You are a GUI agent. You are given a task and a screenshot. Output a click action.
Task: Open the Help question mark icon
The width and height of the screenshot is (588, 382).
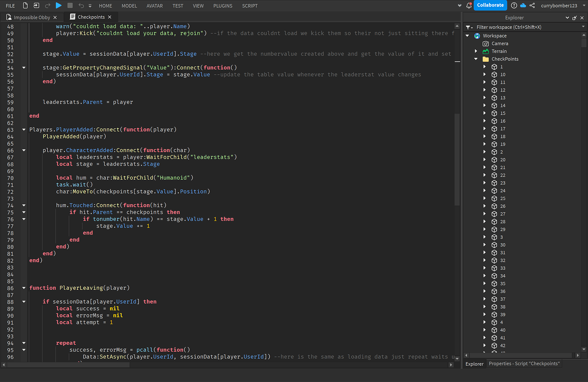[x=514, y=6]
